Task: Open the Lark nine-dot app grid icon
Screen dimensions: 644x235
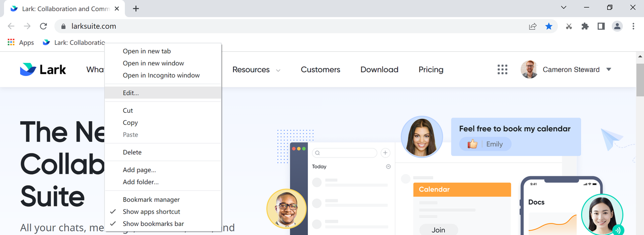Action: click(x=502, y=69)
